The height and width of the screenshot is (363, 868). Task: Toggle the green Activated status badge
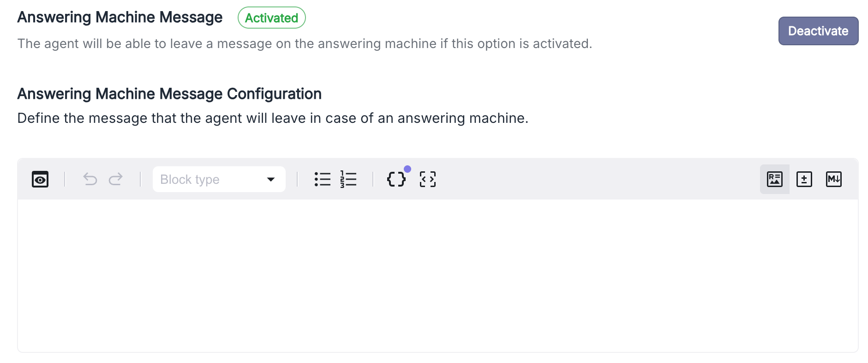271,18
